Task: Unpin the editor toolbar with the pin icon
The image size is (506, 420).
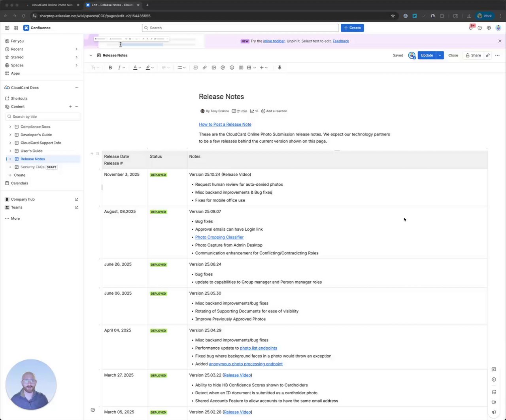Action: 279,68
